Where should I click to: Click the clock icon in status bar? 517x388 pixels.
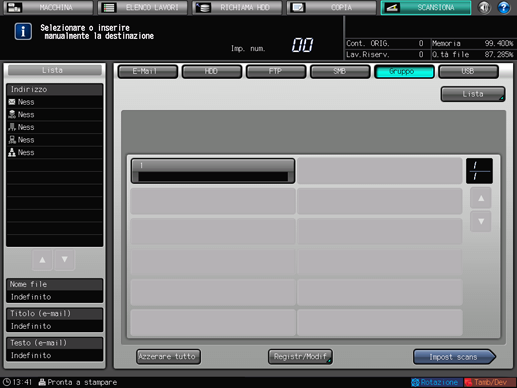(6, 382)
